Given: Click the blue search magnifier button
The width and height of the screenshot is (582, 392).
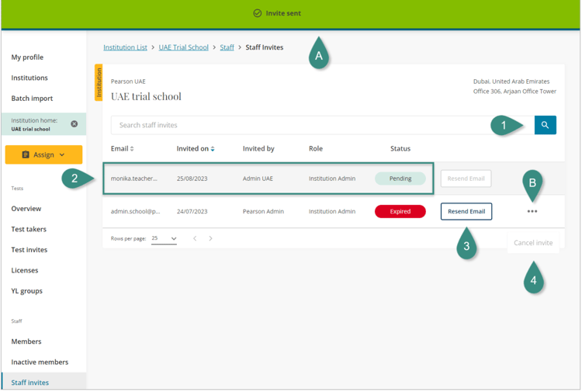Looking at the screenshot, I should coord(545,125).
